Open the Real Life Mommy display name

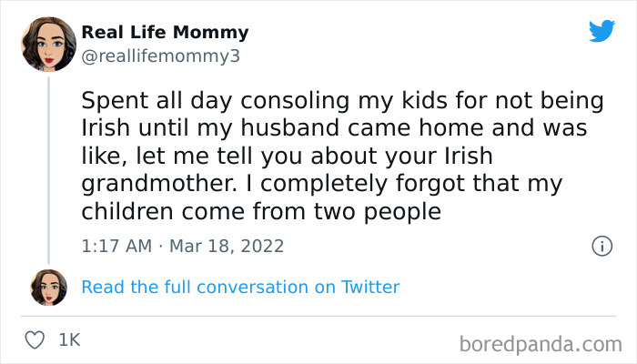click(x=165, y=33)
